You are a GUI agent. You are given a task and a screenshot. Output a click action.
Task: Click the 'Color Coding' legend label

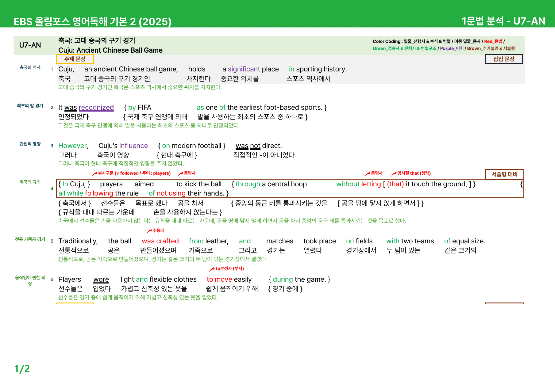(x=387, y=41)
